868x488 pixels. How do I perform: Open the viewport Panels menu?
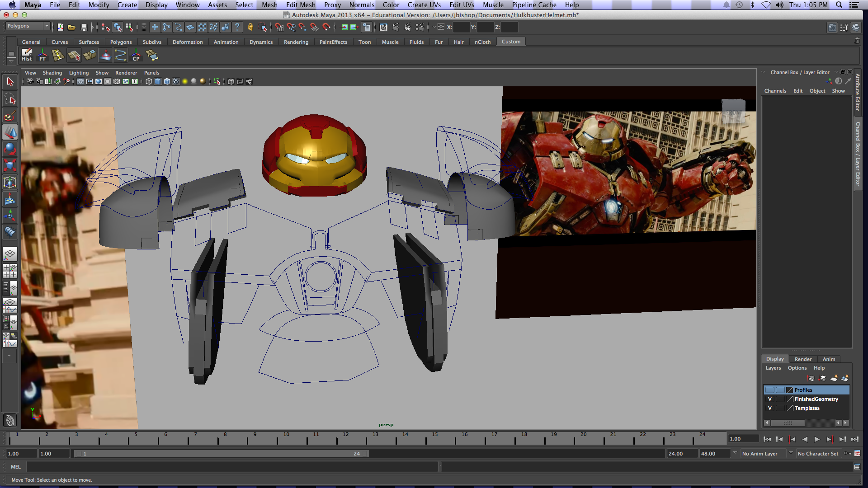tap(152, 73)
